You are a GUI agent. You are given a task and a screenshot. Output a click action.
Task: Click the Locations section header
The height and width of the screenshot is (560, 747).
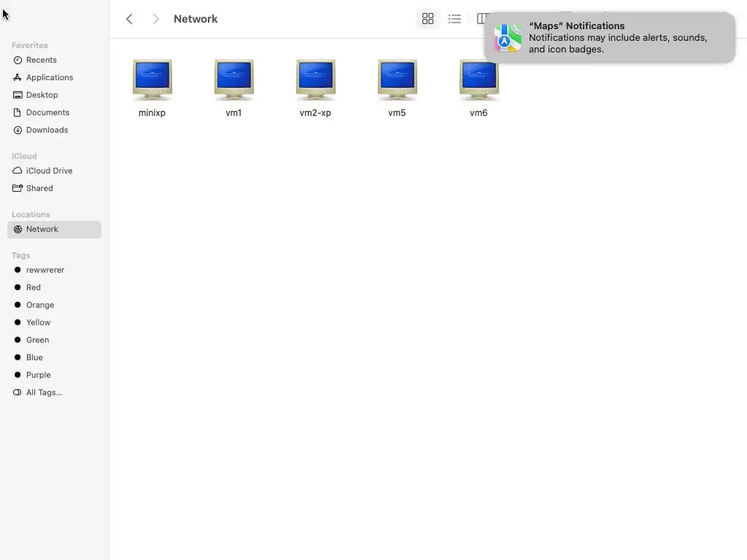(31, 215)
